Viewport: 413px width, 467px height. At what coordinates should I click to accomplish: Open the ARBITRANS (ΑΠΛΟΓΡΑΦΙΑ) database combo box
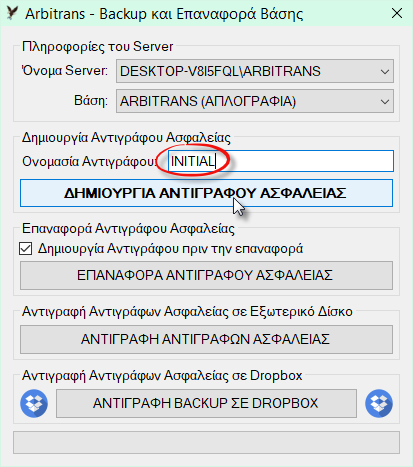tap(255, 101)
